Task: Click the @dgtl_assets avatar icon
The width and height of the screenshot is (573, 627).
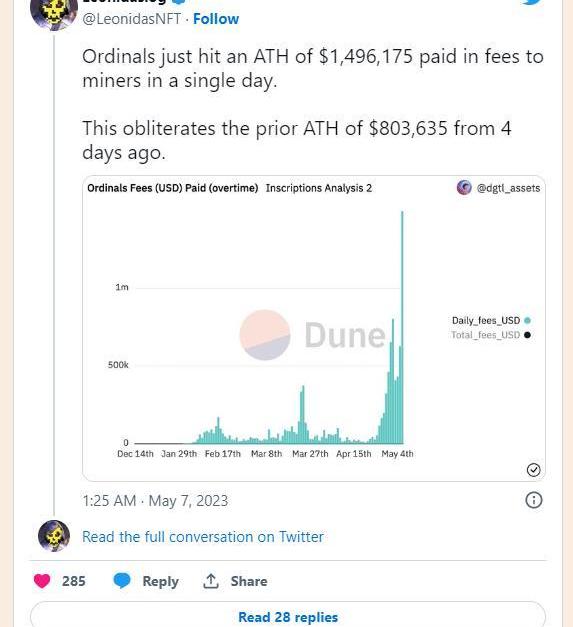Action: (x=464, y=187)
